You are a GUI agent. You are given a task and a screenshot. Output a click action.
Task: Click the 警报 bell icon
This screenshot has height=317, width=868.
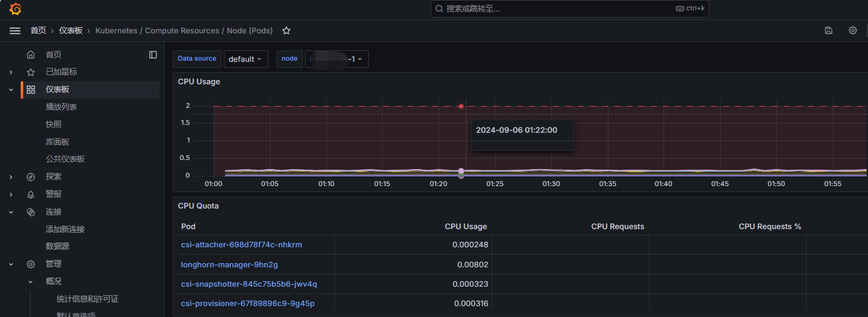pos(31,195)
